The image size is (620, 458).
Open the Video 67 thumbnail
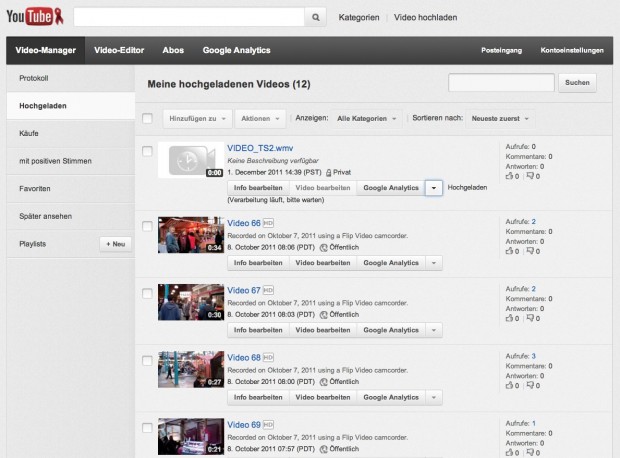tap(191, 302)
